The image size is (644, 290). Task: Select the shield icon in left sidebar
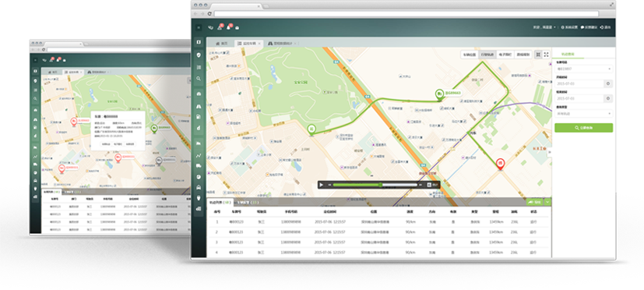(x=199, y=55)
